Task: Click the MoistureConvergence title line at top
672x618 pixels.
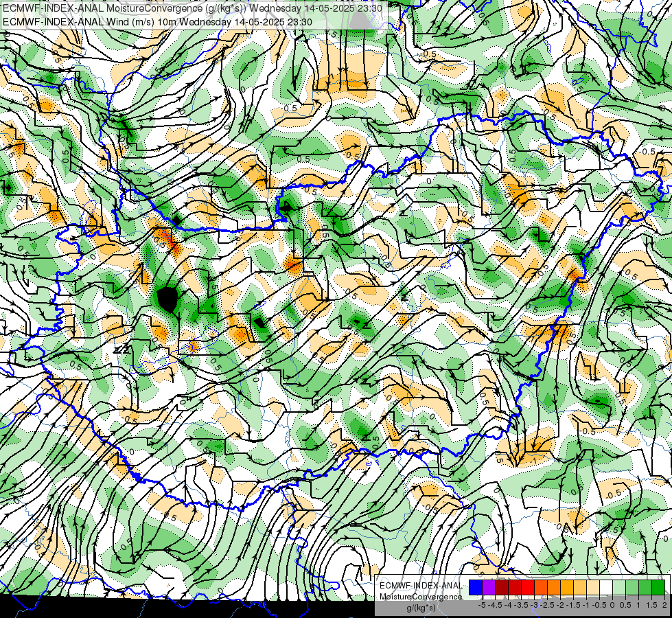Action: click(192, 8)
